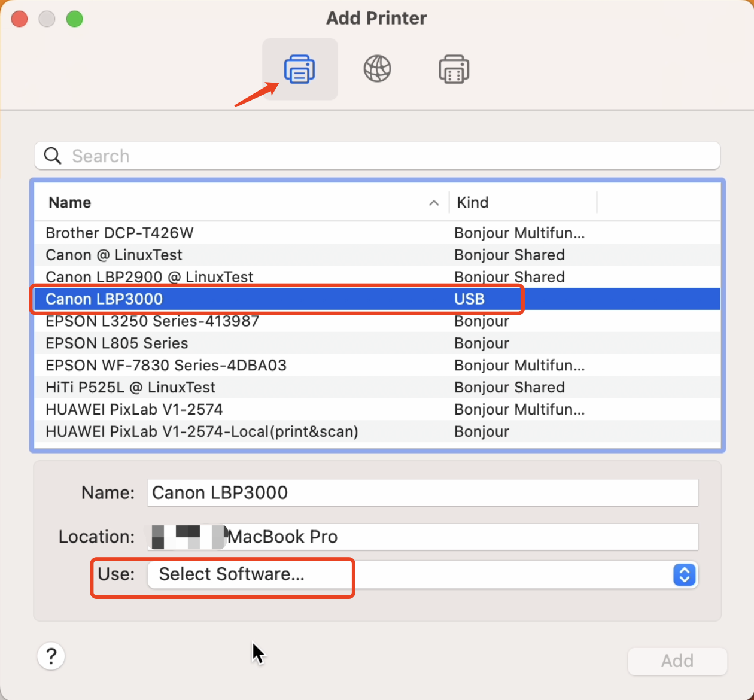Click the Use popup chevron arrows

[x=684, y=574]
